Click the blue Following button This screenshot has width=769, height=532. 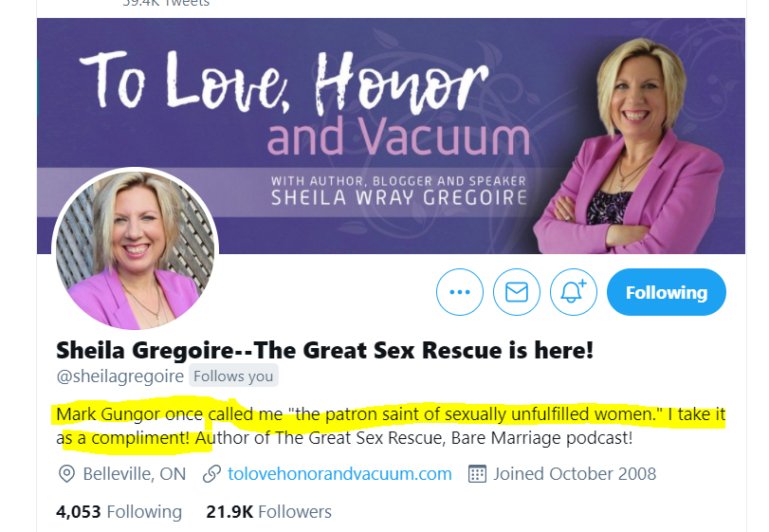[666, 292]
